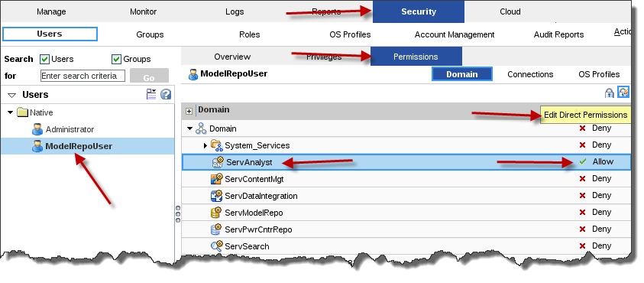The height and width of the screenshot is (283, 644).
Task: Select the ServAnalyst service row
Action: point(406,162)
